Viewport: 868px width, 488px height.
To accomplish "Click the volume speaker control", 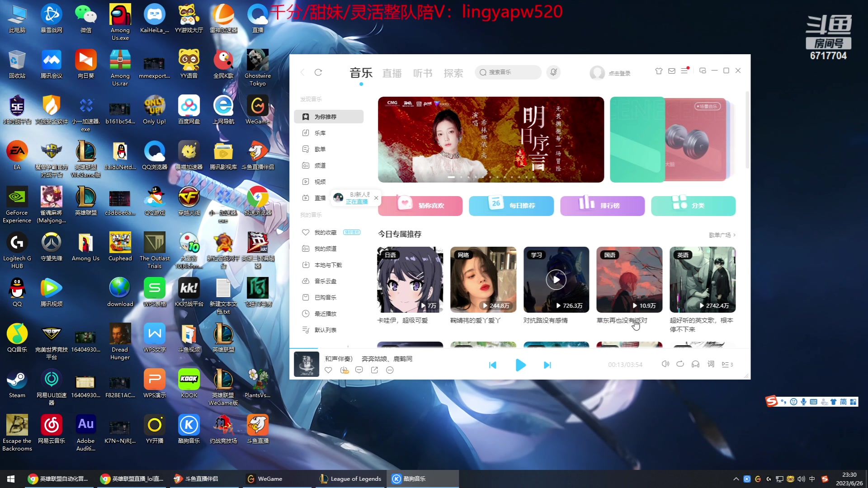I will click(x=665, y=364).
